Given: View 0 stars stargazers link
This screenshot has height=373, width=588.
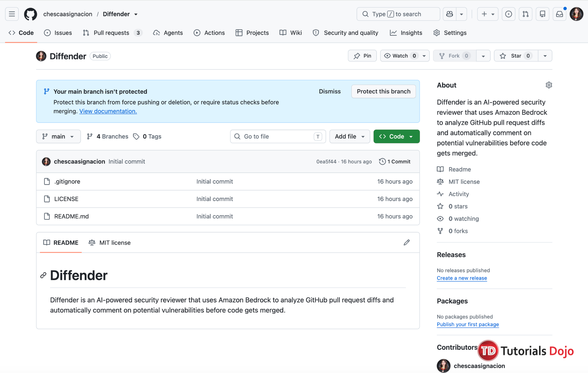Looking at the screenshot, I should pyautogui.click(x=458, y=206).
